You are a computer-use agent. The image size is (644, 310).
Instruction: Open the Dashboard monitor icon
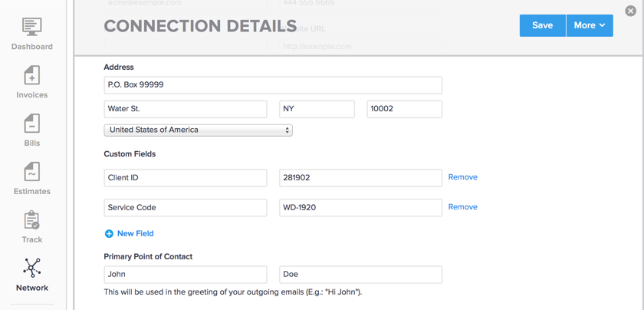pyautogui.click(x=32, y=27)
